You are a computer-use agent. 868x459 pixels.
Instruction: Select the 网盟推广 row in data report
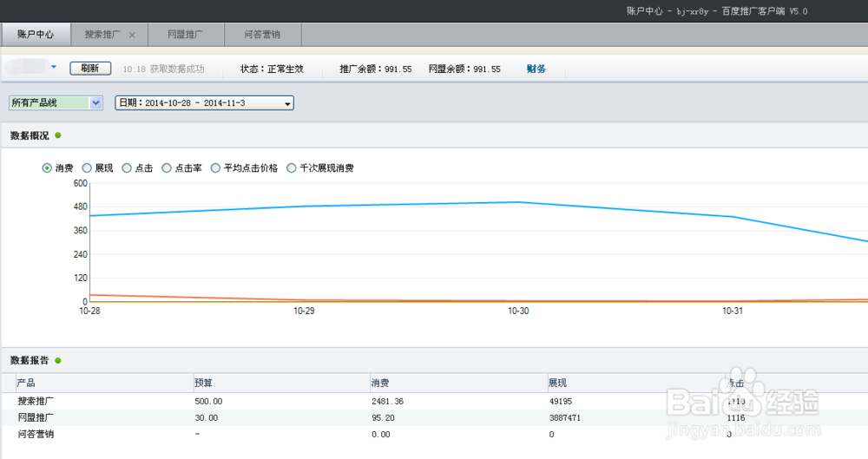coord(435,418)
